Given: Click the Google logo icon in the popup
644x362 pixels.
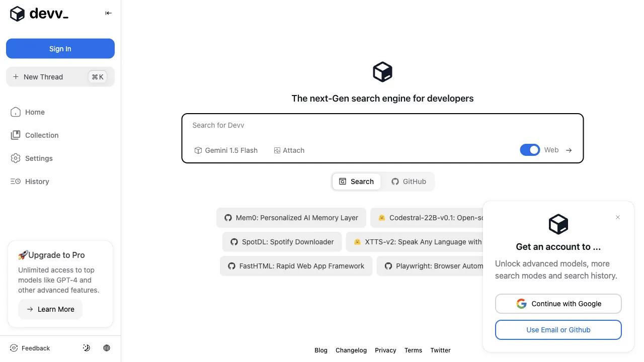Looking at the screenshot, I should (521, 304).
